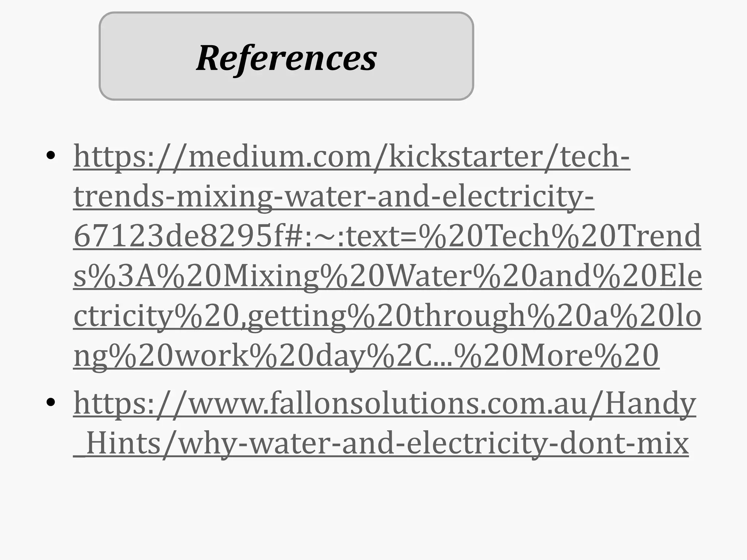
Task: Click the link line starting 's%3A%20Mixing'
Action: tap(387, 276)
